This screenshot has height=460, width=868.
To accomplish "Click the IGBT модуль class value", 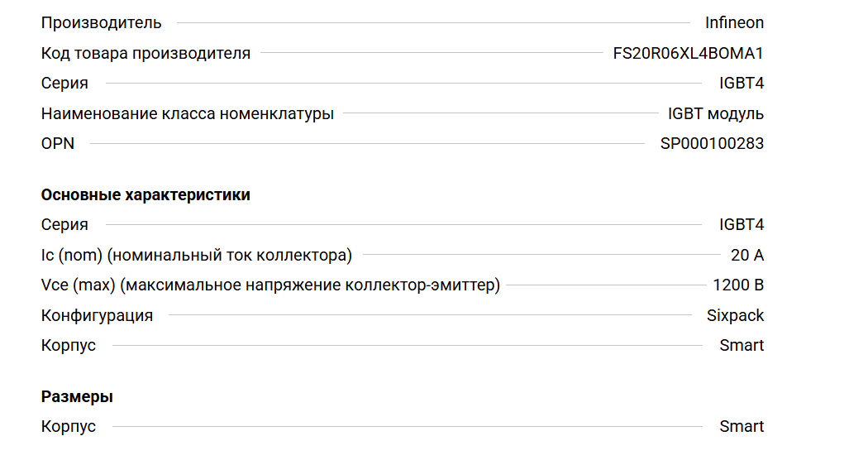I will click(716, 114).
